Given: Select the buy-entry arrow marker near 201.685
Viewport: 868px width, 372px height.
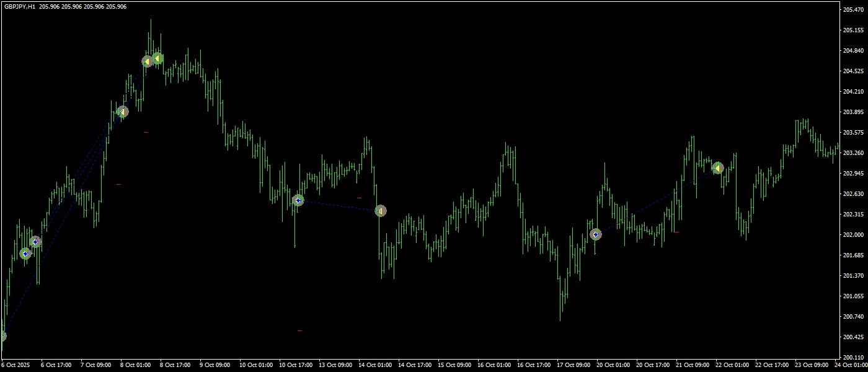Looking at the screenshot, I should pyautogui.click(x=25, y=254).
